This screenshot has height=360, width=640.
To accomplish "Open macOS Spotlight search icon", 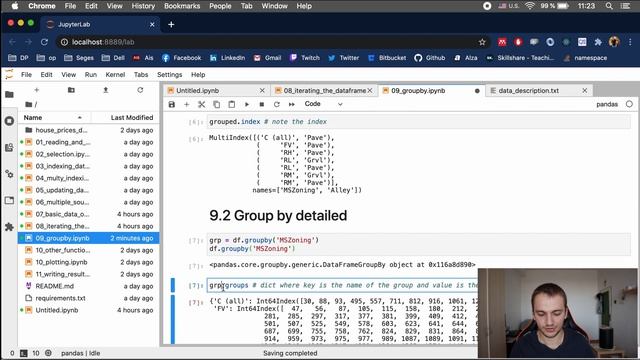I will pyautogui.click(x=609, y=6).
